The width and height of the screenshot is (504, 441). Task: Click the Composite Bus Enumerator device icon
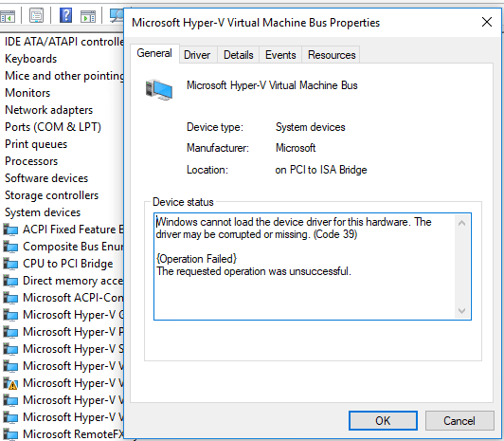10,247
